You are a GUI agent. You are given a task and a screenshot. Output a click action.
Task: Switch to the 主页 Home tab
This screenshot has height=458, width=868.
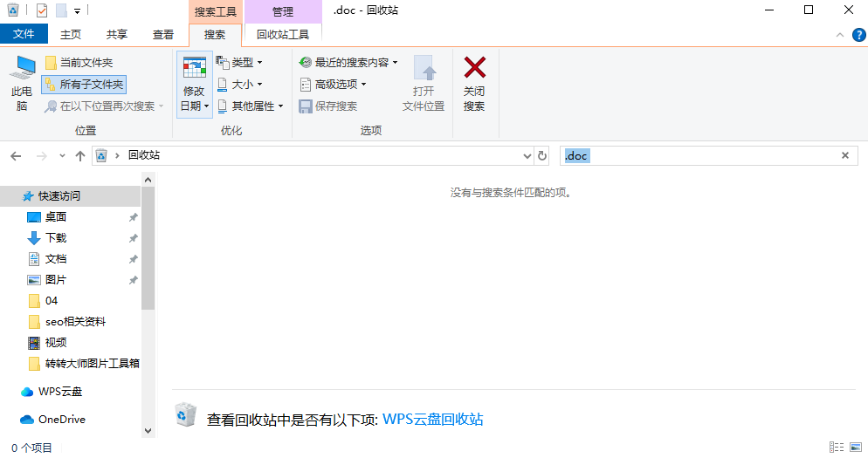[71, 34]
